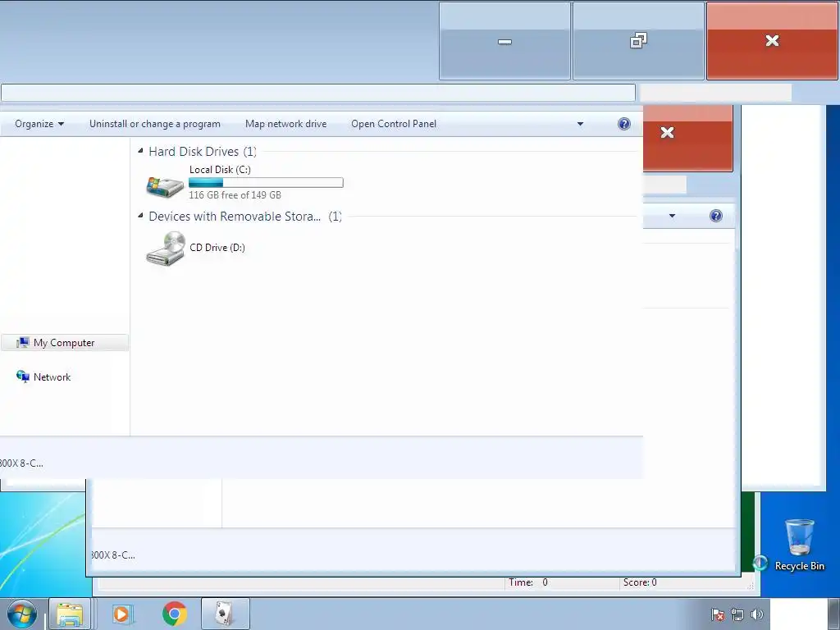
Task: Click the Windows Explorer taskbar icon
Action: (70, 614)
